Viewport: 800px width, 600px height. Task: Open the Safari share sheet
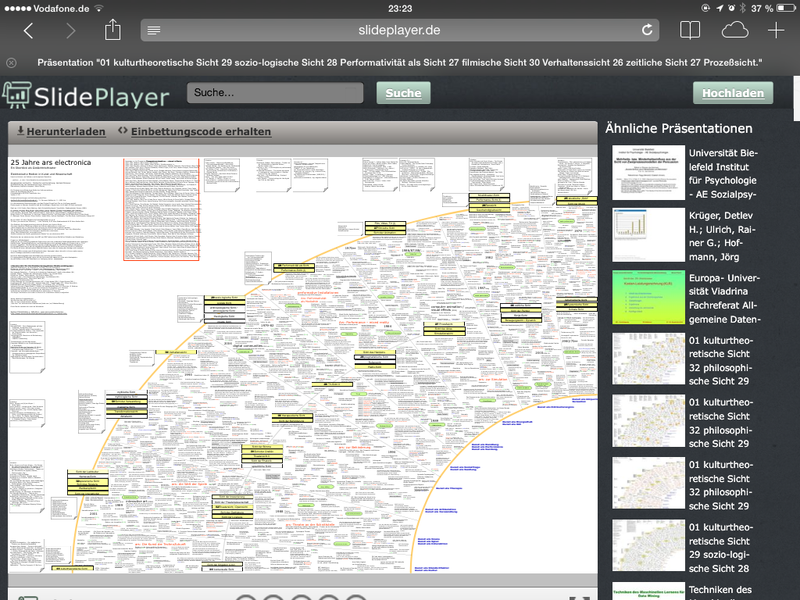click(113, 30)
